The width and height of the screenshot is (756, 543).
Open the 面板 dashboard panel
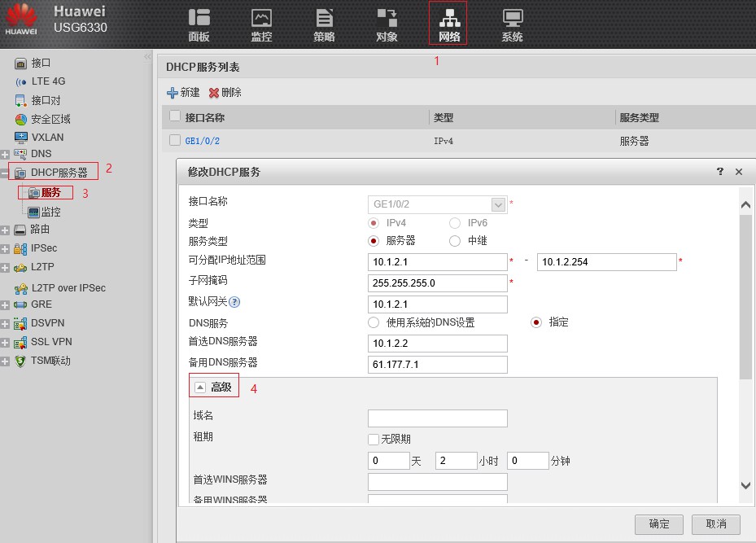pos(199,24)
